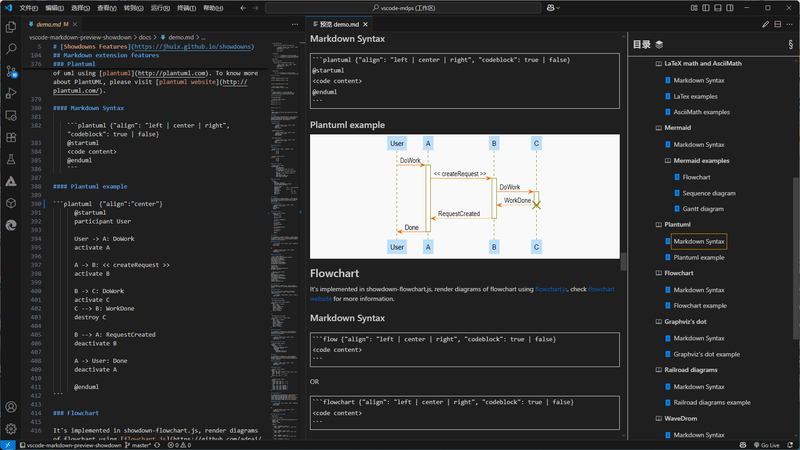Open the 查看 menu
The width and height of the screenshot is (800, 450).
(x=107, y=8)
